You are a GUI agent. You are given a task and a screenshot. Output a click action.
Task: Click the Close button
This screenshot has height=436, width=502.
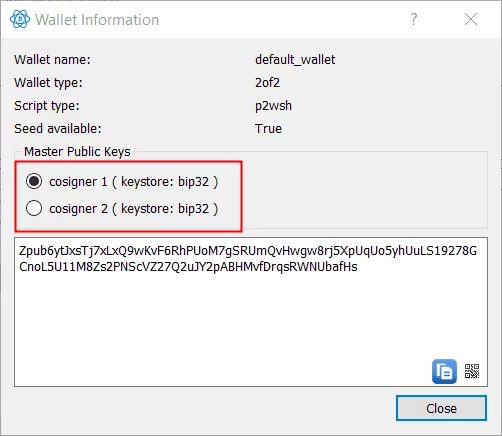click(x=441, y=408)
